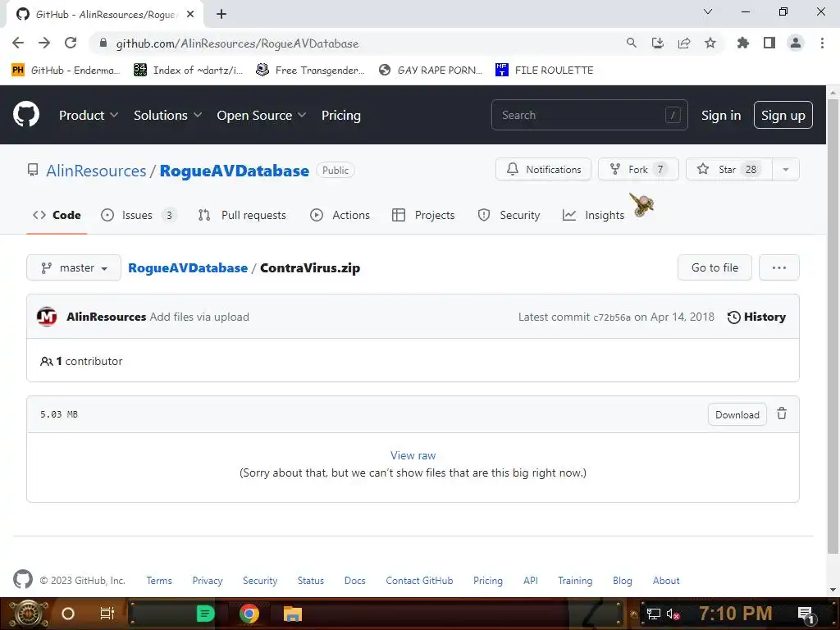Open the Start menu button
840x630 pixels.
click(28, 614)
